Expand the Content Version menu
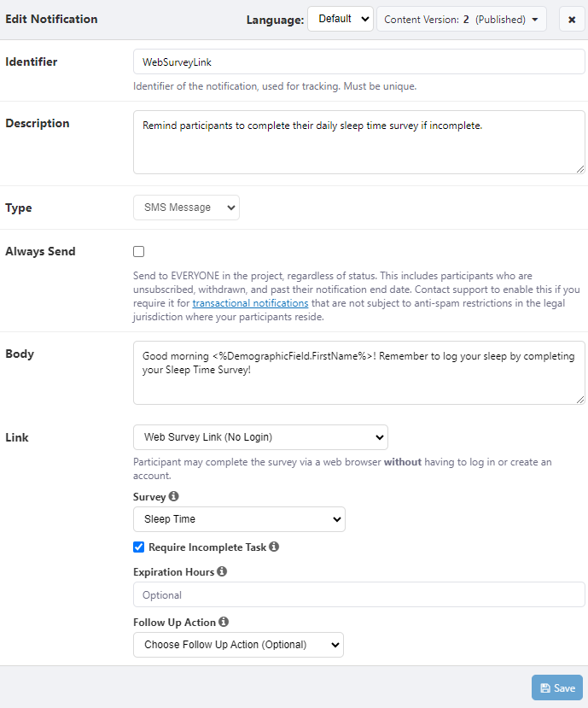The width and height of the screenshot is (588, 708). 461,19
